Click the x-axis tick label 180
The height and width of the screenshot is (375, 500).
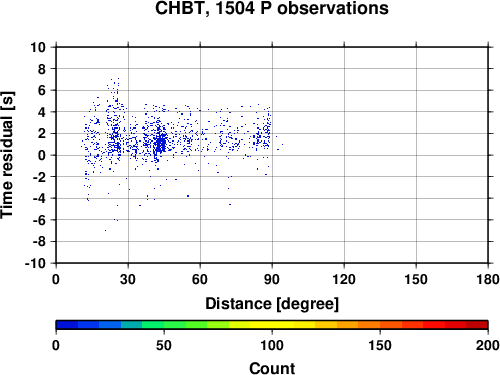pyautogui.click(x=488, y=279)
